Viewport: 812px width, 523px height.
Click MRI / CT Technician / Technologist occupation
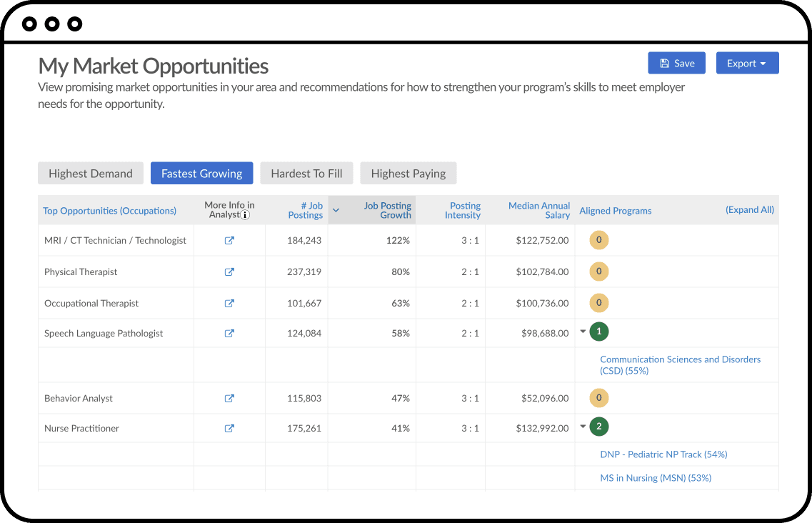pos(115,241)
